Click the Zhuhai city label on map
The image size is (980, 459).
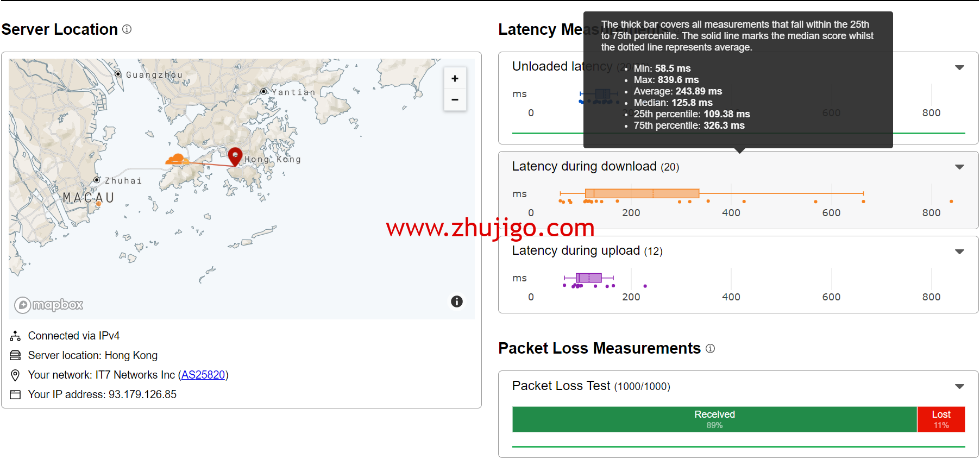click(x=123, y=181)
